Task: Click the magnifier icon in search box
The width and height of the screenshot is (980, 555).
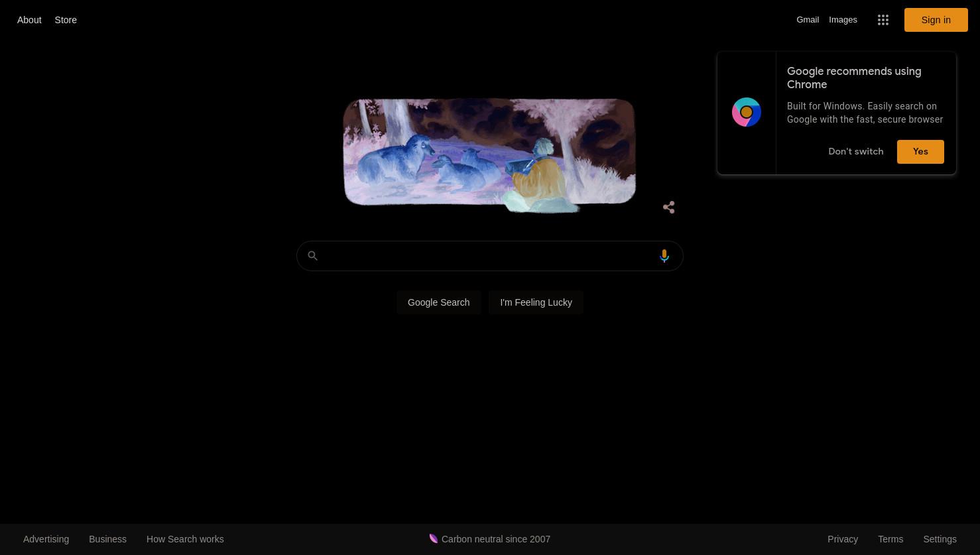Action: 313,256
